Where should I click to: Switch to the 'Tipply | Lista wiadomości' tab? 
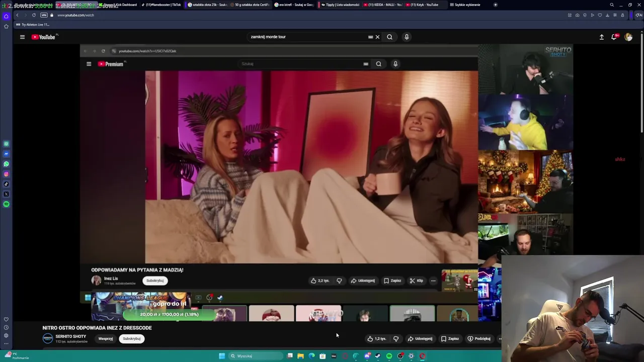(x=340, y=5)
